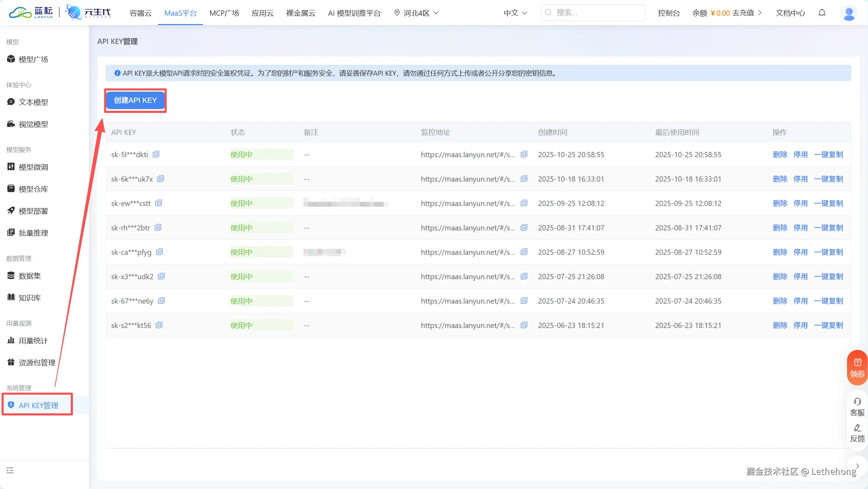Collapse the sidebar with bottom menu icon
868x489 pixels.
[10, 470]
